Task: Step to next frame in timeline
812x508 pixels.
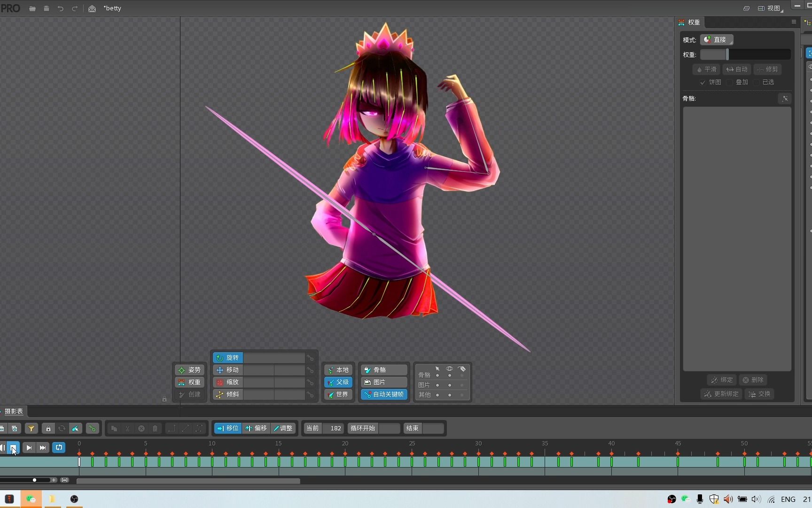Action: pos(29,447)
